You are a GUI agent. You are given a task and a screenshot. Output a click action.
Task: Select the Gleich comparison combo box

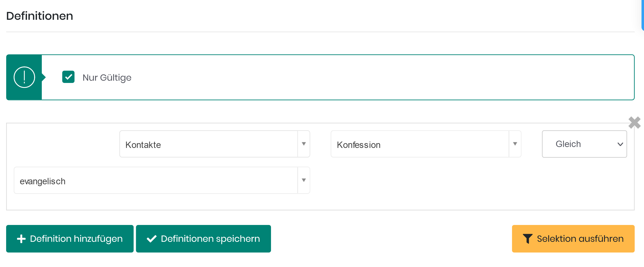coord(580,144)
